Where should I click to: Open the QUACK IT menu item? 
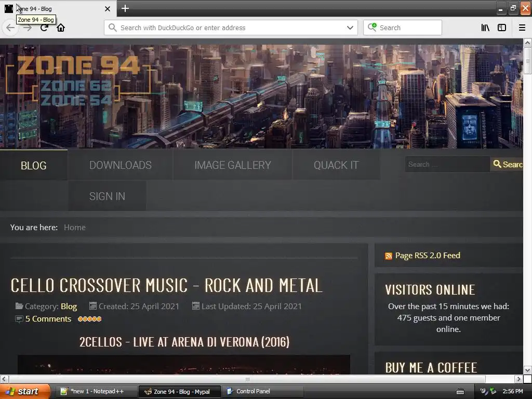click(336, 165)
